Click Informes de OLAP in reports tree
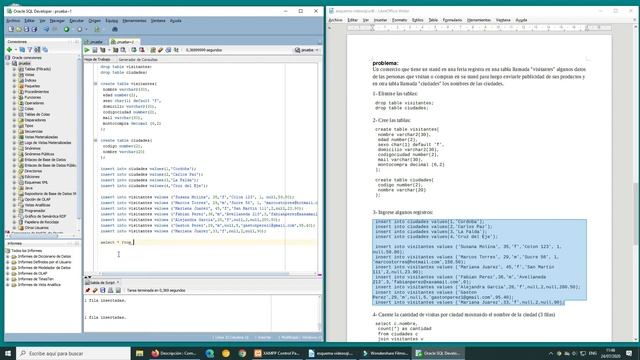Screen dimensions: 640x360 tap(32, 273)
